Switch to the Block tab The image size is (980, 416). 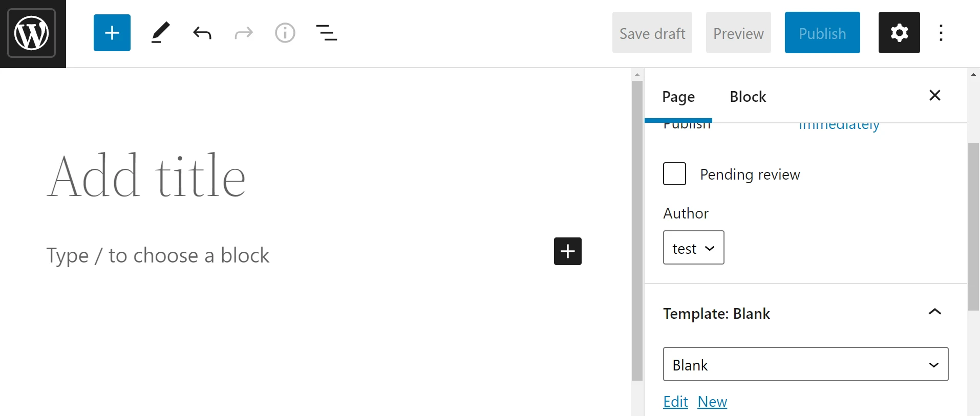(748, 97)
